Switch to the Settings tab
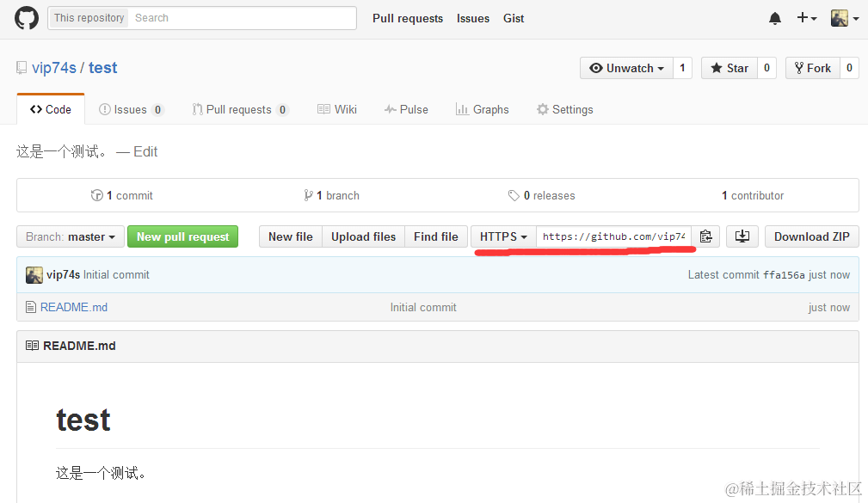Image resolution: width=868 pixels, height=503 pixels. 564,109
